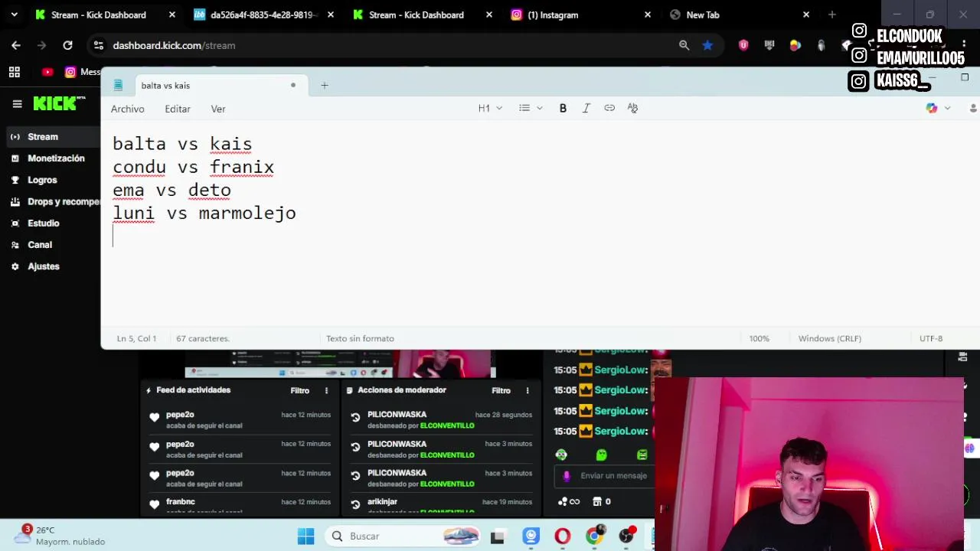Open a new browser tab

pyautogui.click(x=831, y=15)
